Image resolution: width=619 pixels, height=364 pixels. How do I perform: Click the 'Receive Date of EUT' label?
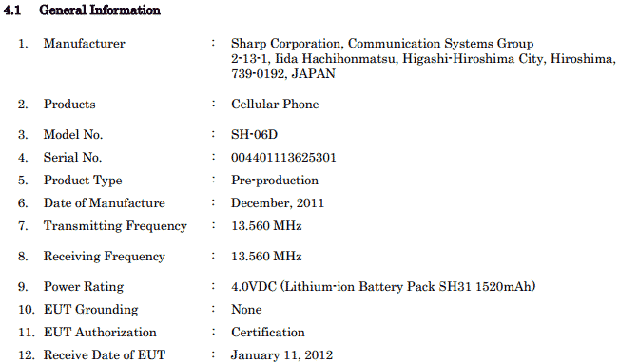coord(105,354)
